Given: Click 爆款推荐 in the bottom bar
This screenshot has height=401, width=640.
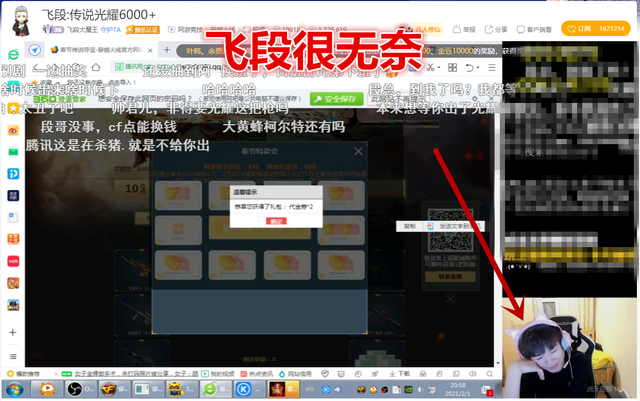Looking at the screenshot, I should pos(24,374).
